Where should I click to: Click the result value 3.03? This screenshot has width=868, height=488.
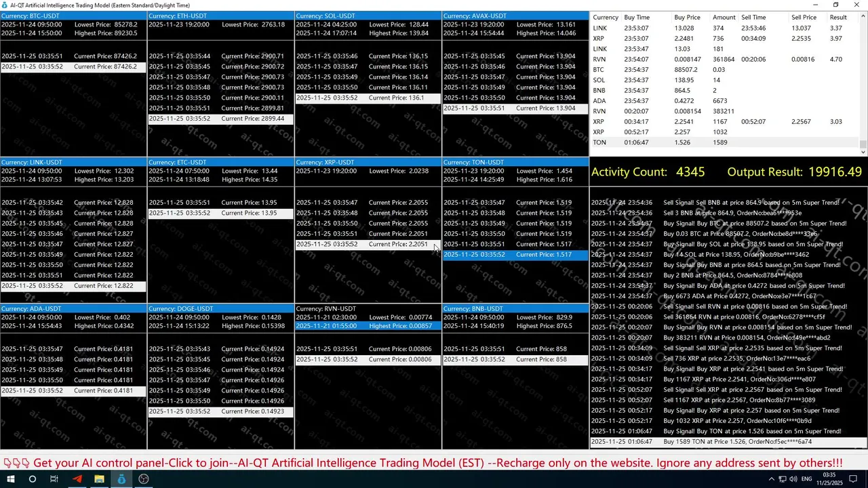point(836,121)
